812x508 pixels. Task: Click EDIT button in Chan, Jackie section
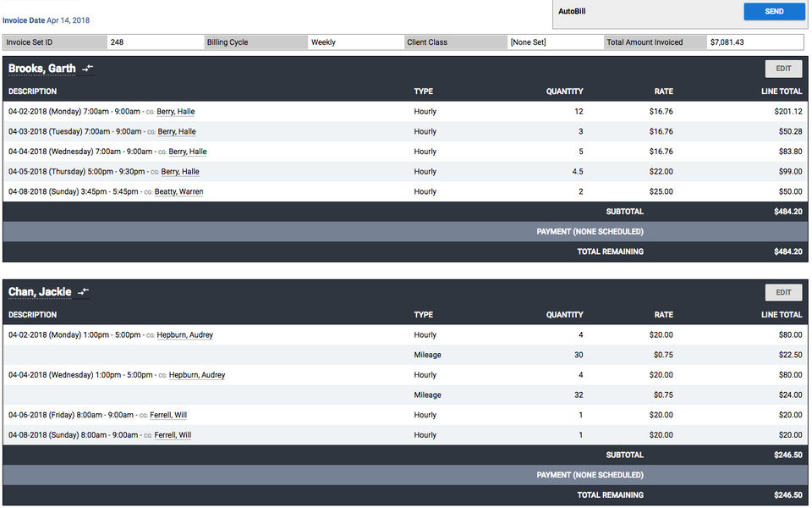pos(783,292)
